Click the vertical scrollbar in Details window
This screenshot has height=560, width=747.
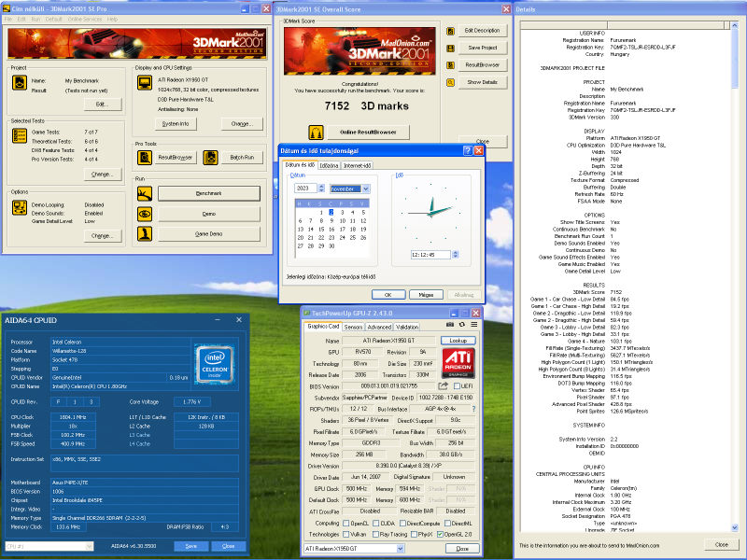click(734, 276)
